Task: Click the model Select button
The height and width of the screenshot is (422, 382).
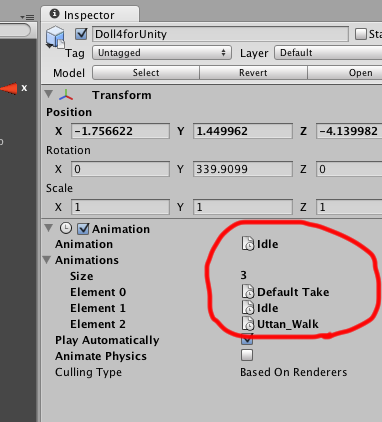Action: (x=146, y=73)
